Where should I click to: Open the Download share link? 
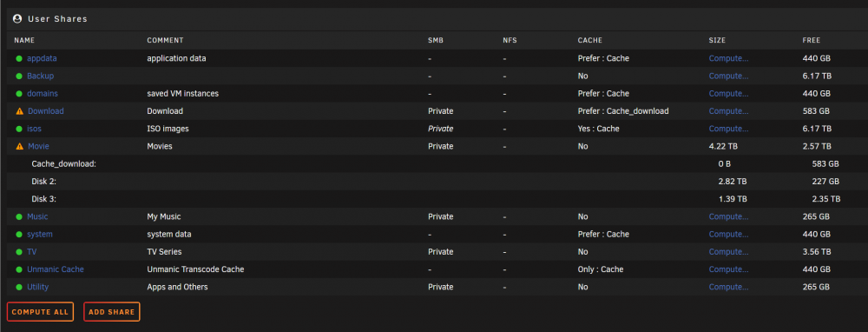click(46, 111)
